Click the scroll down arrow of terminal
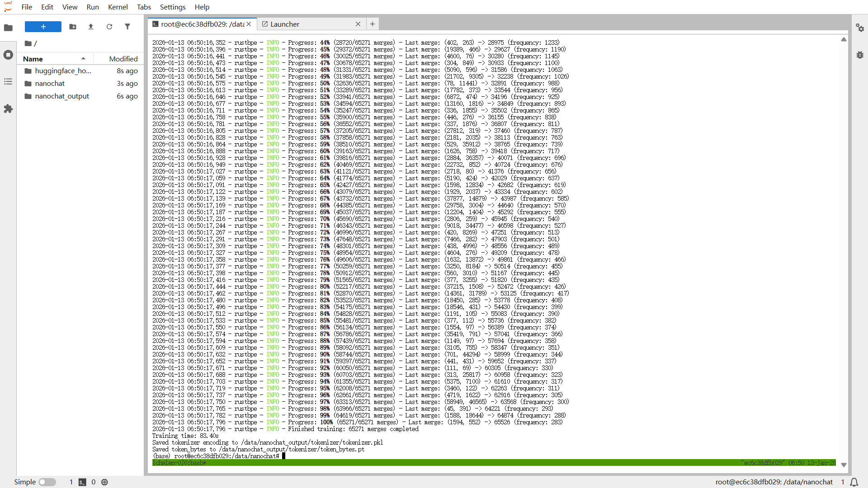This screenshot has height=488, width=868. tap(844, 465)
